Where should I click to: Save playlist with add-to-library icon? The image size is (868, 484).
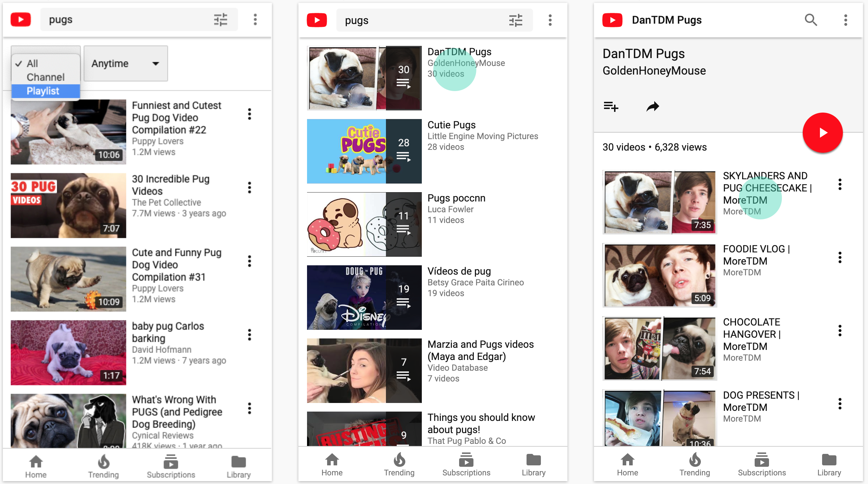[x=611, y=106]
